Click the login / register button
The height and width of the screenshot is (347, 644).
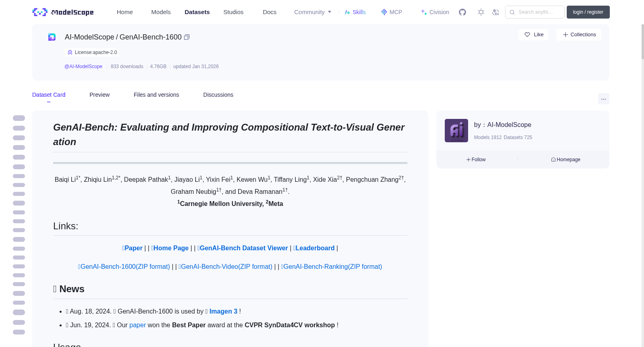588,12
